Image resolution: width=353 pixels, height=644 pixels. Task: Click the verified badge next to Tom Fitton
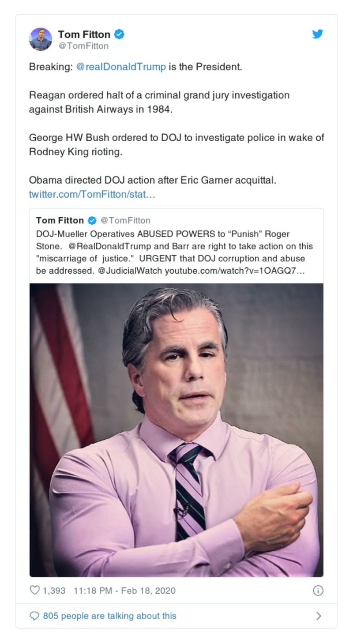[x=118, y=33]
